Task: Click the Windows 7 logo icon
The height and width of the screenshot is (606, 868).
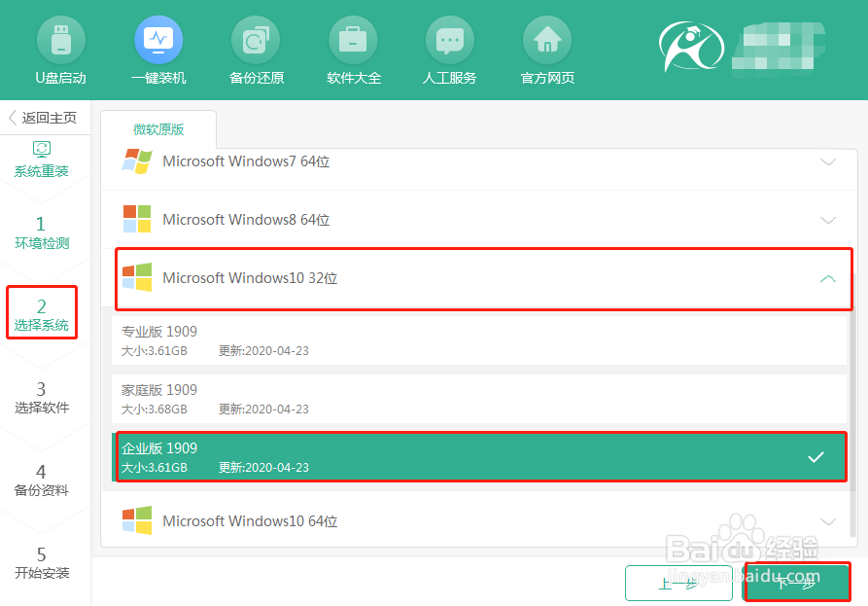Action: click(137, 161)
